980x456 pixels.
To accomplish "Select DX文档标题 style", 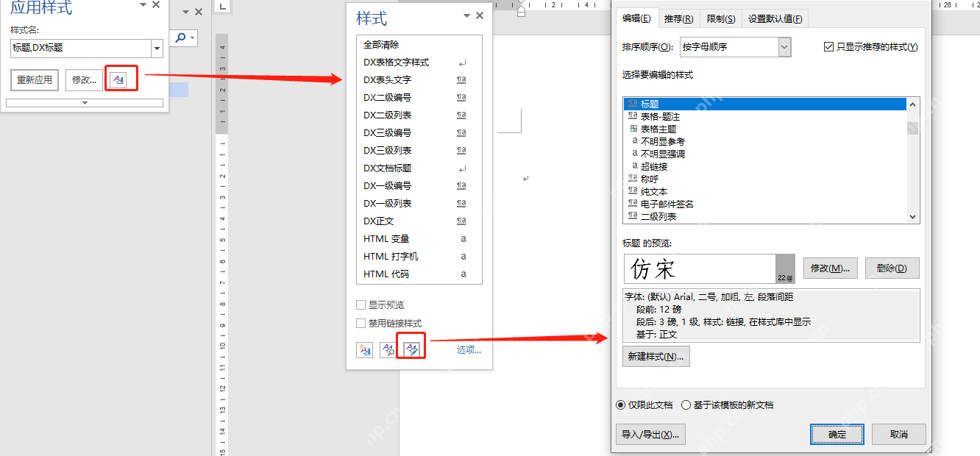I will pyautogui.click(x=419, y=168).
